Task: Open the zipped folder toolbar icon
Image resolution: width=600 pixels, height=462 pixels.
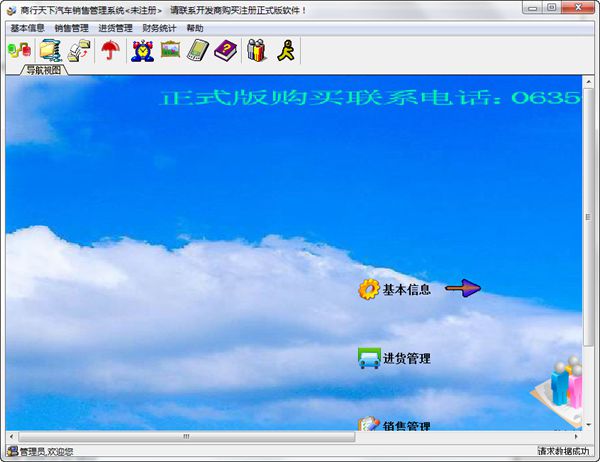Action: 51,51
